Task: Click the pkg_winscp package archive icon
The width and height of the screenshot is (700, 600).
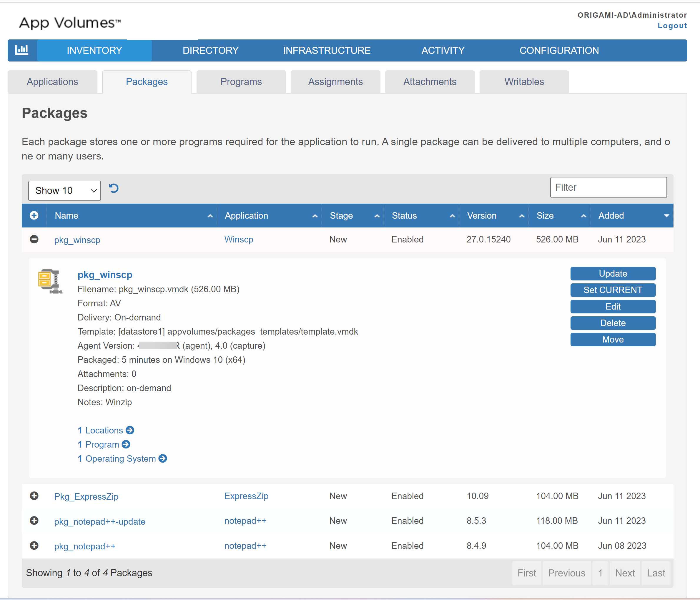Action: point(50,281)
